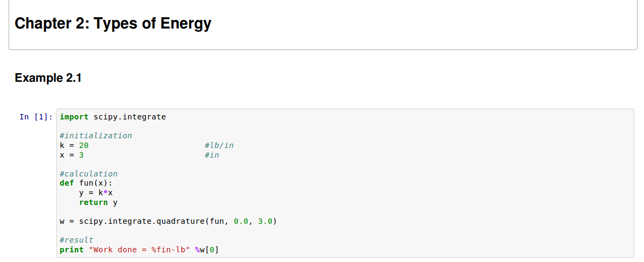The height and width of the screenshot is (262, 644).
Task: Click the '#in' unit comment
Action: tap(212, 155)
